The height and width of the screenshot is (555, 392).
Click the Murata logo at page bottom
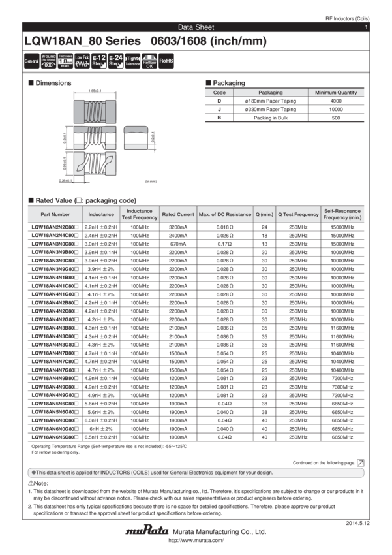coord(147,531)
